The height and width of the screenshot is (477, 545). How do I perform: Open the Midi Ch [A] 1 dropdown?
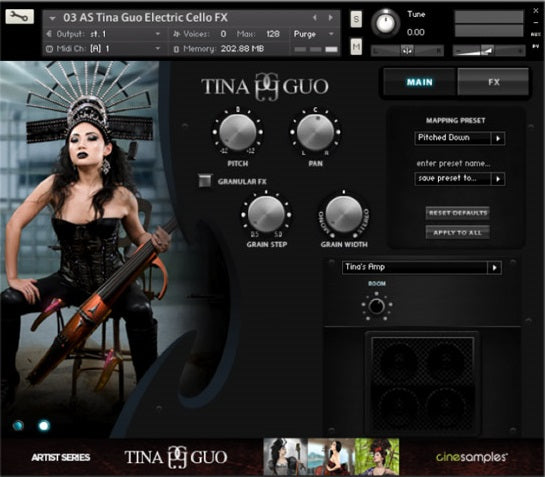click(x=103, y=49)
